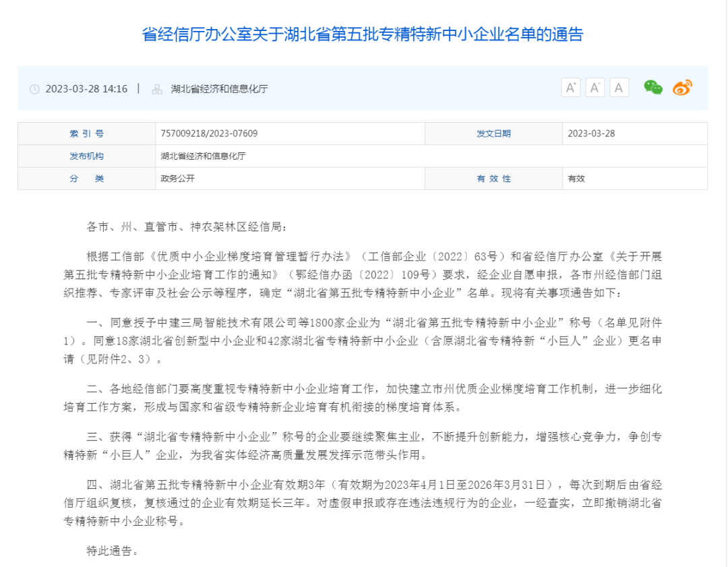Select source 湖北省经济和信息化厅 in header bar
Screen dimensions: 728x567
(x=219, y=89)
